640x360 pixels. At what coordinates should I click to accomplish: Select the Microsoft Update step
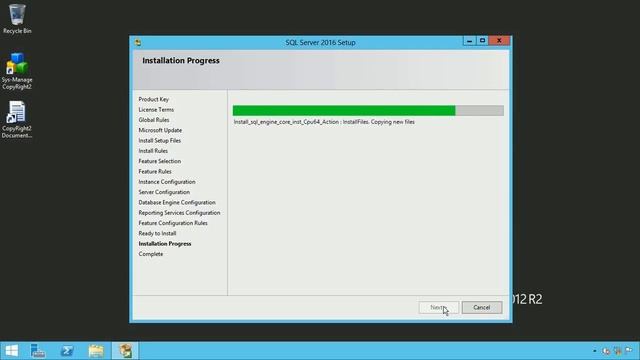pyautogui.click(x=160, y=130)
